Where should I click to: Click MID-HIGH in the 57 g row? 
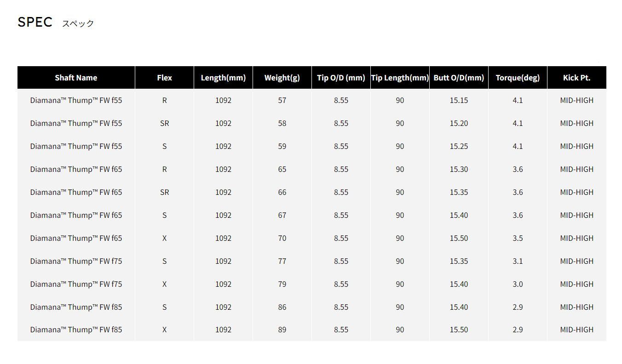point(576,100)
